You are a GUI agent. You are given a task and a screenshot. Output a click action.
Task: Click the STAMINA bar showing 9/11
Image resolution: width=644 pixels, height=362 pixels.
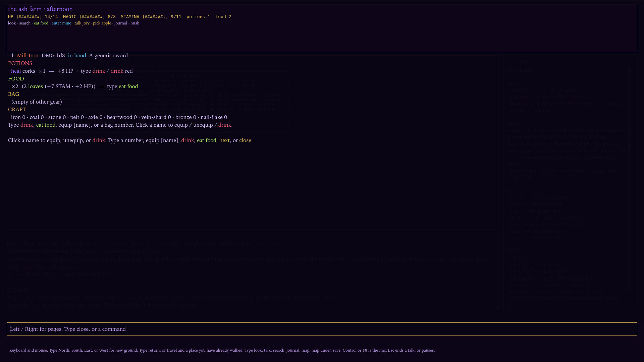click(151, 17)
